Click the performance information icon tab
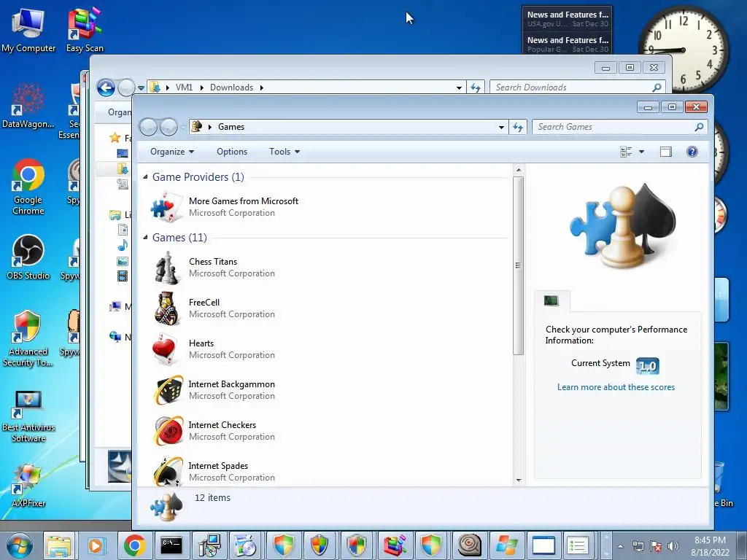The width and height of the screenshot is (747, 560). click(x=551, y=301)
